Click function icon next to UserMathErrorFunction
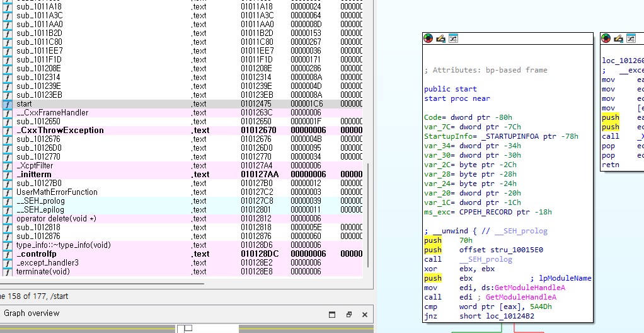 coord(8,192)
